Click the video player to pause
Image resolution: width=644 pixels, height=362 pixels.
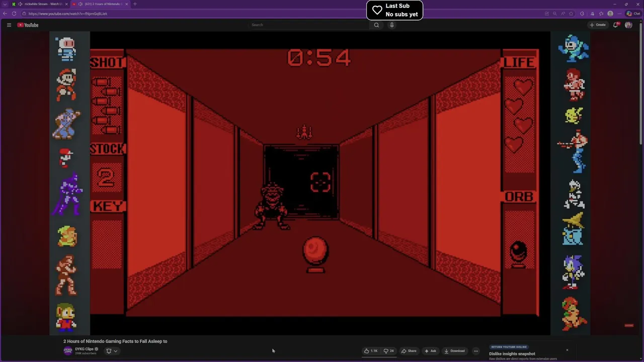click(x=320, y=183)
